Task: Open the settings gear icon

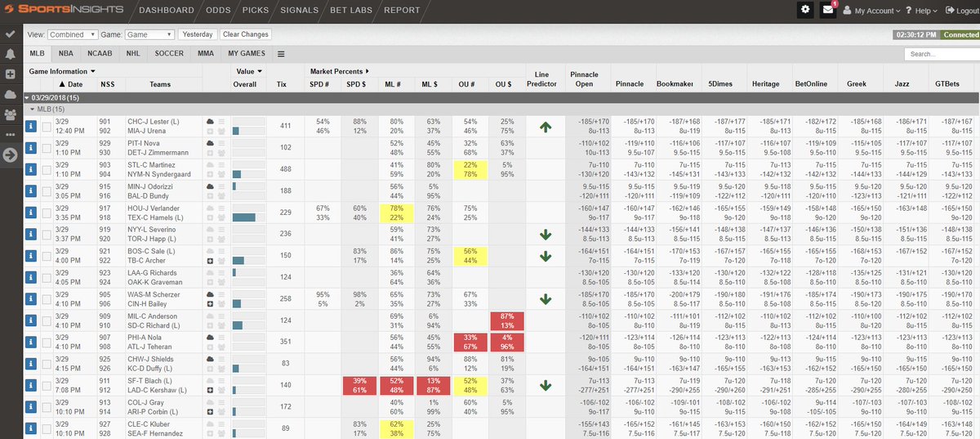Action: pyautogui.click(x=806, y=10)
